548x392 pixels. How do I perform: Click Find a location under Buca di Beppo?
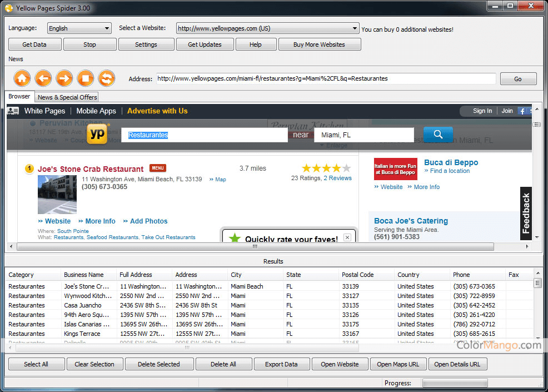tap(450, 171)
